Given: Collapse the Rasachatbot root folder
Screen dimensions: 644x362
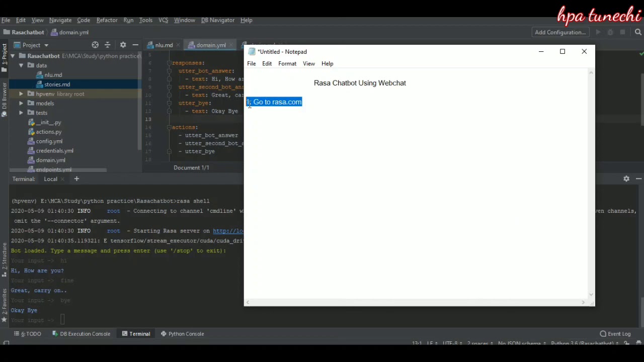Looking at the screenshot, I should 12,56.
